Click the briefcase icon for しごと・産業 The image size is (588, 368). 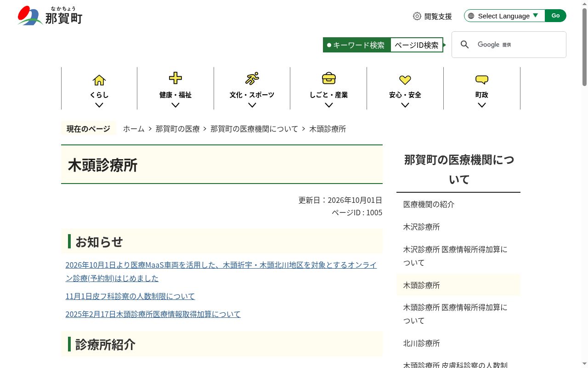(x=328, y=78)
